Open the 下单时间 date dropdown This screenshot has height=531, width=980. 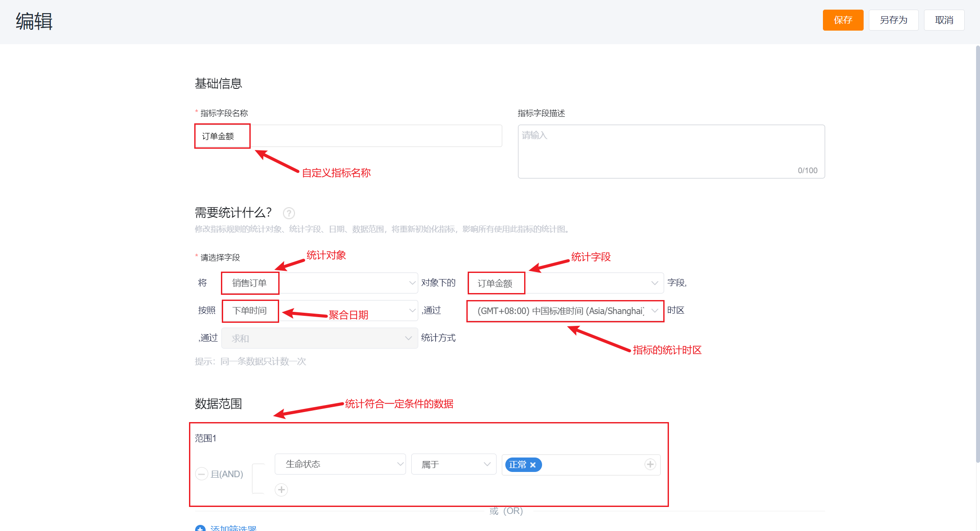(319, 311)
